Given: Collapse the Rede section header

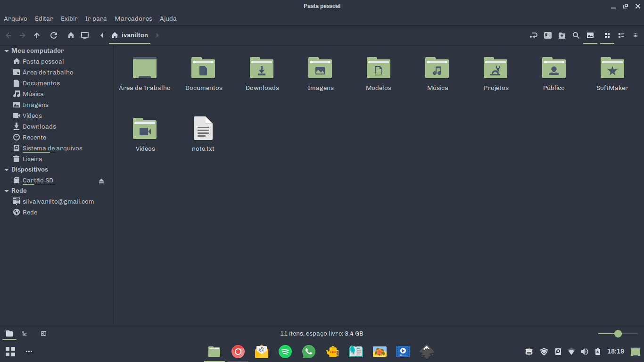Looking at the screenshot, I should [x=7, y=191].
